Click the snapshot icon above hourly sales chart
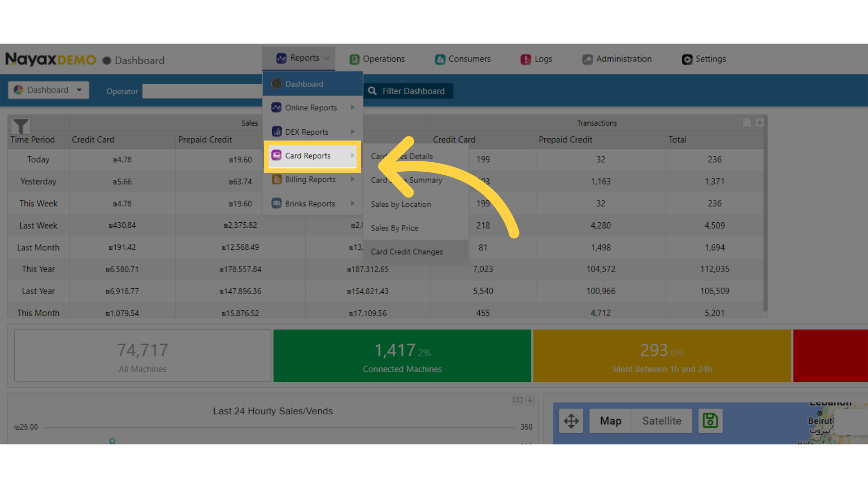 tap(517, 400)
